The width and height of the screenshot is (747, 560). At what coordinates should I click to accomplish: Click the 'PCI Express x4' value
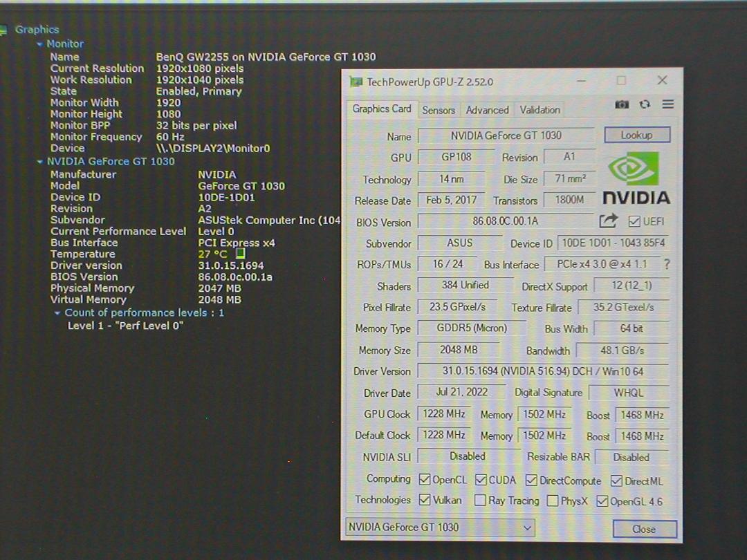tap(237, 243)
